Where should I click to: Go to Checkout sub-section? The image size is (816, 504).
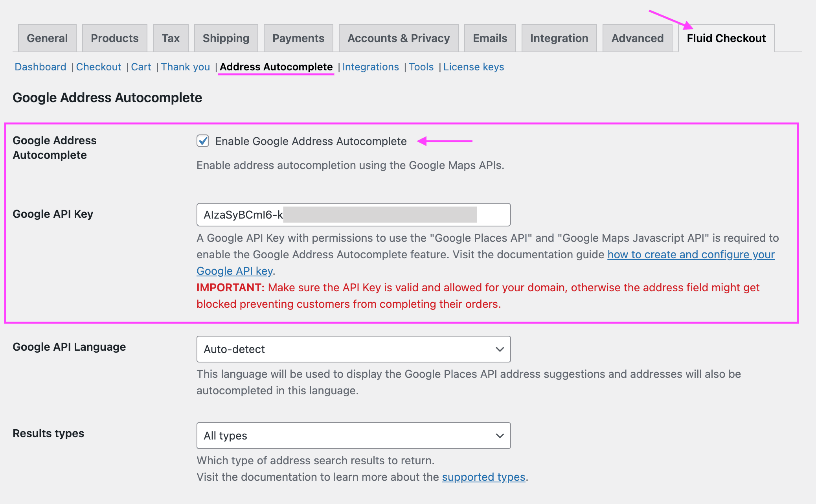point(99,67)
